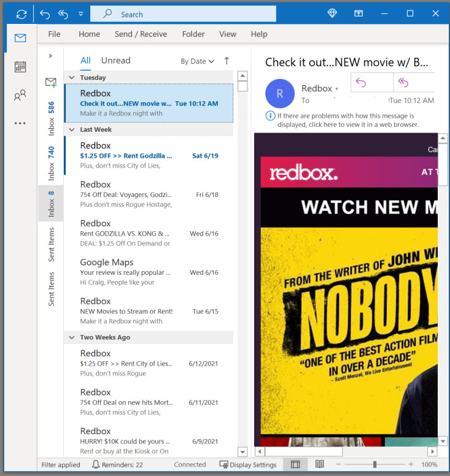Open the View ribbon tab

[x=228, y=34]
